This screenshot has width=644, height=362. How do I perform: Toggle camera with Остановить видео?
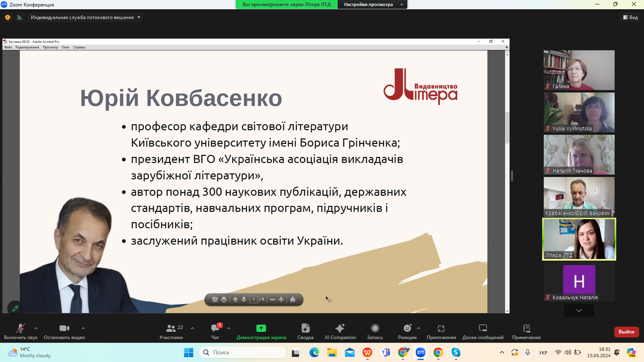coord(64,331)
